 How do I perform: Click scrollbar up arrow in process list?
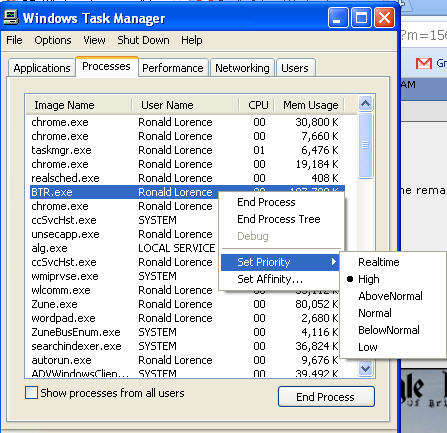coord(366,104)
